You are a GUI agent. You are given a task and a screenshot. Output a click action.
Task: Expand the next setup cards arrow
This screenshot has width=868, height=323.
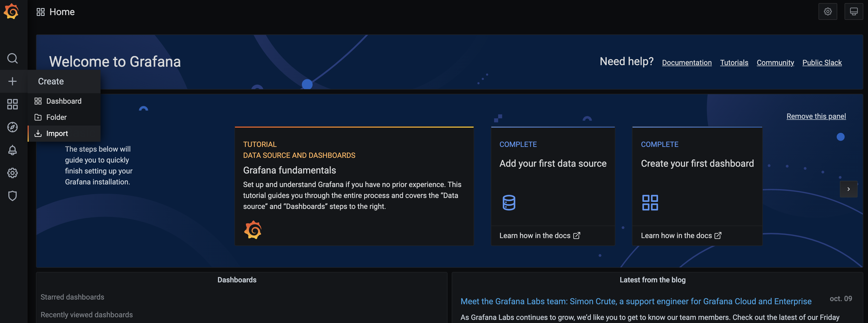click(x=848, y=189)
